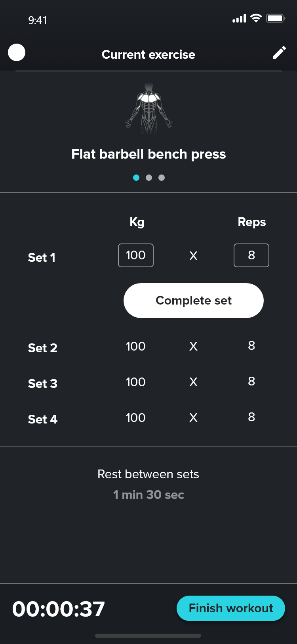Screen dimensions: 297x644
Task: Tap the Flat barbell bench press title
Action: [x=148, y=154]
